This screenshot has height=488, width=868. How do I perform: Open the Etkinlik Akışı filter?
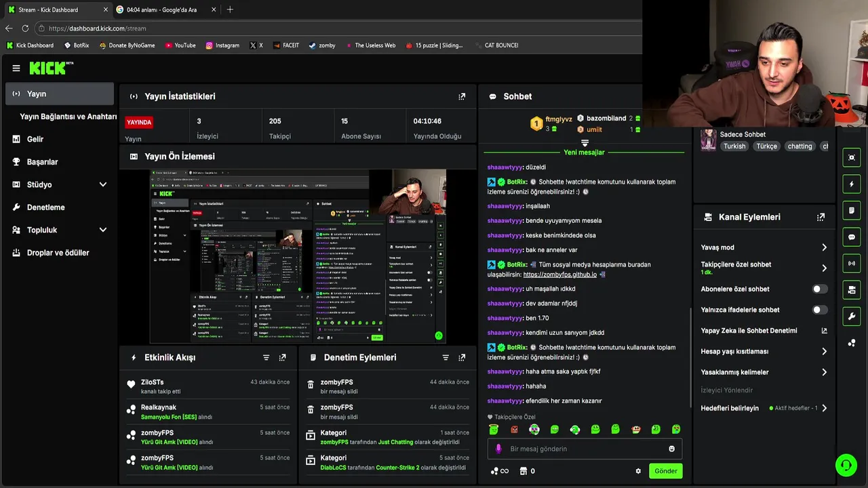266,357
